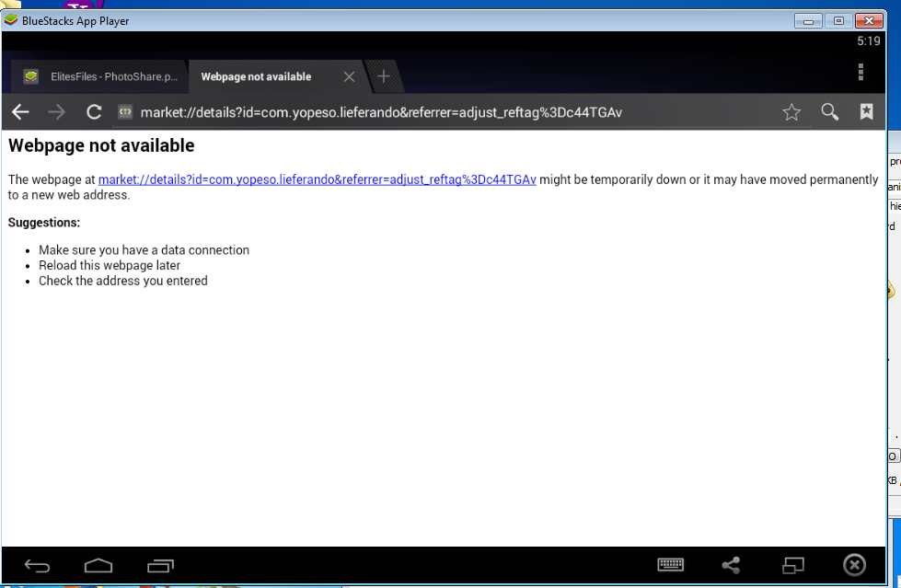Viewport: 901px width, 588px height.
Task: Click the browser forward arrow
Action: pos(57,112)
